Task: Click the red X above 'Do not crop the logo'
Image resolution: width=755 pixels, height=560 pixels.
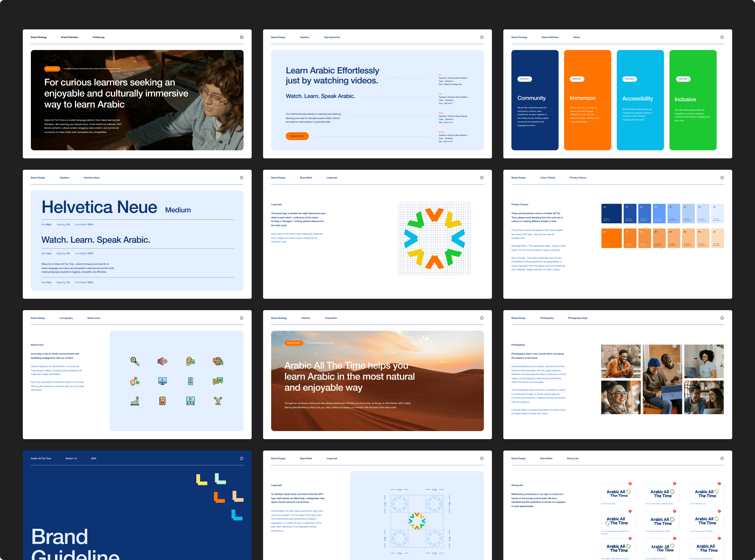Action: coord(630,484)
